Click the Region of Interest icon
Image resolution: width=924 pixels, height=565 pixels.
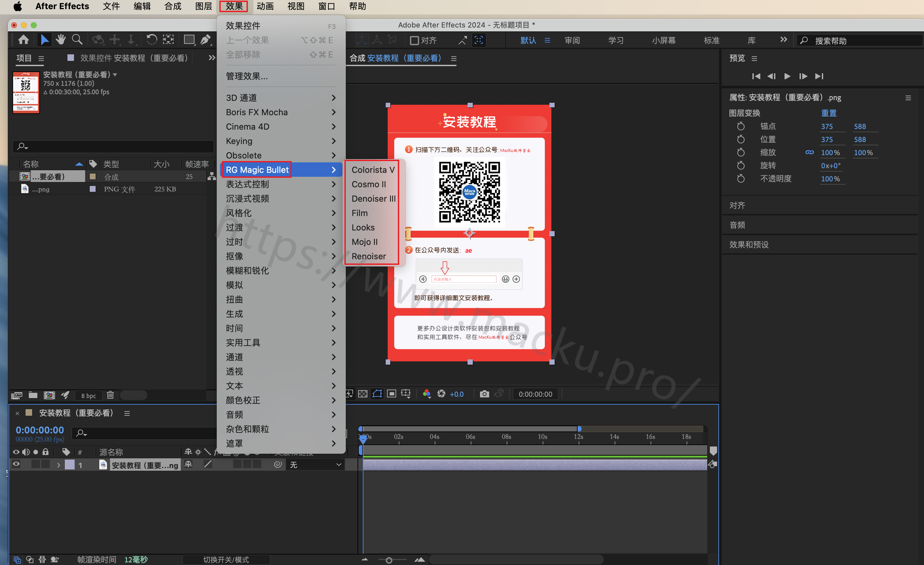coord(392,394)
